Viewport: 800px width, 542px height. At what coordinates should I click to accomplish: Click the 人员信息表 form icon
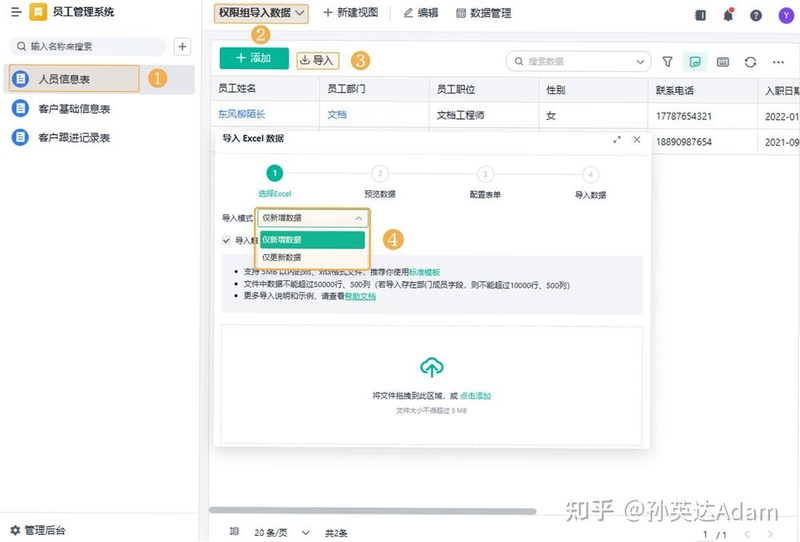[x=20, y=79]
